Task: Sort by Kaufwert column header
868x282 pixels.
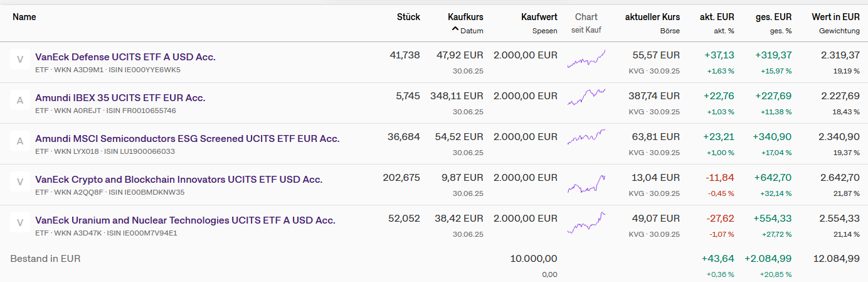Action: tap(539, 17)
